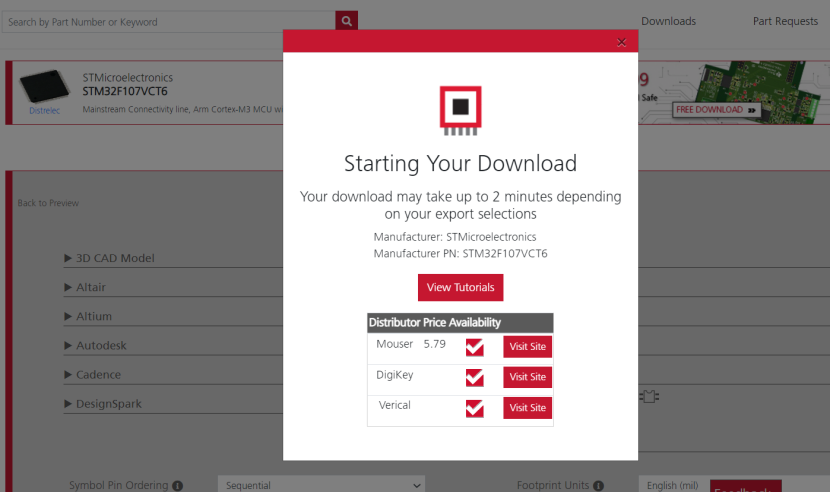Click the STM32F107VCT6 part number heading
This screenshot has width=831, height=492.
tap(125, 91)
